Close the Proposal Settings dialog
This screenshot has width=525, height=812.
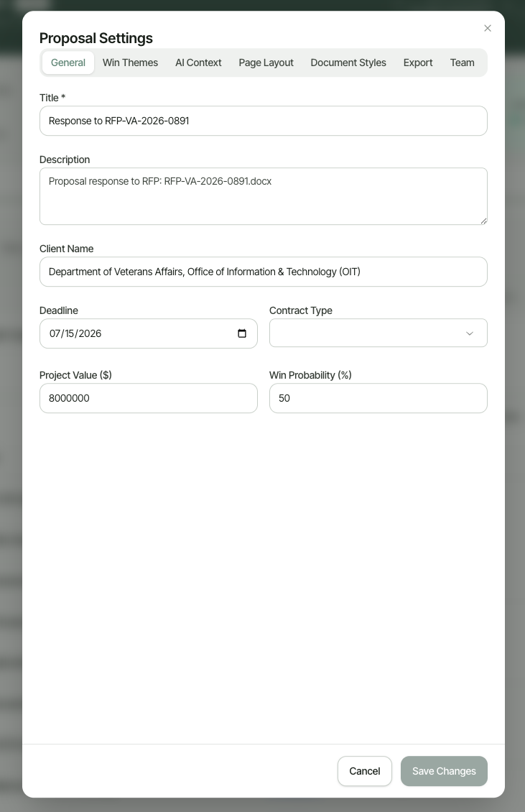(x=487, y=29)
